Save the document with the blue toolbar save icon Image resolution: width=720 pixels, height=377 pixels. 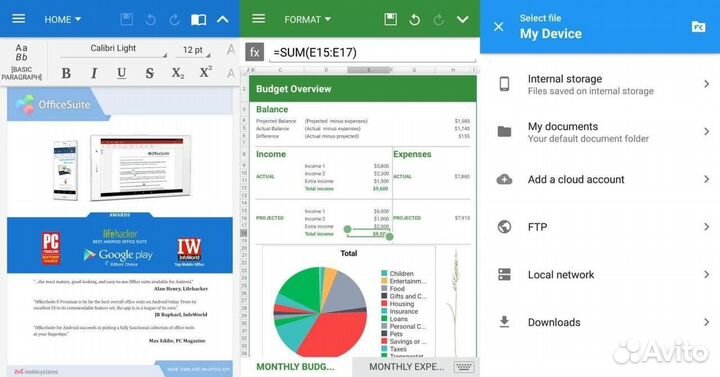click(x=126, y=19)
